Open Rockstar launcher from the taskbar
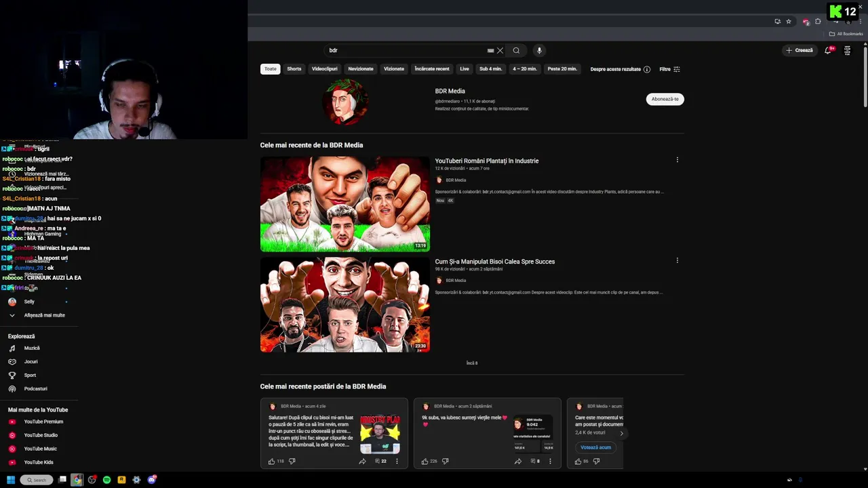868x488 pixels. 121,480
